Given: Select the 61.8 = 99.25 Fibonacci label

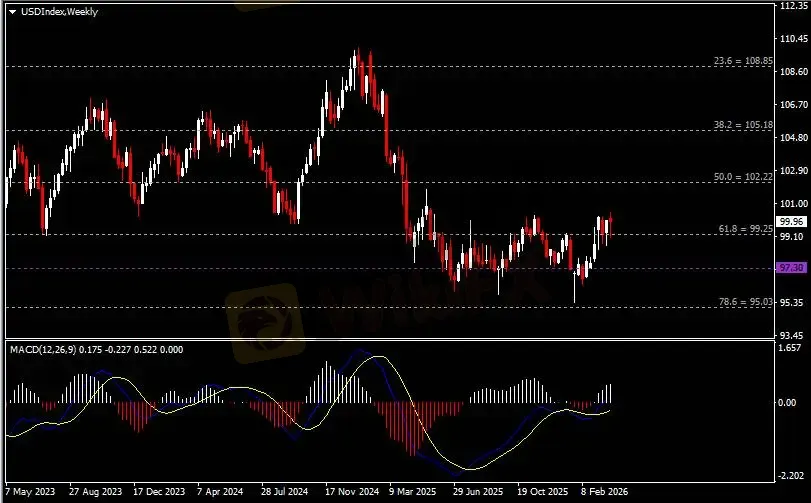Looking at the screenshot, I should point(746,229).
